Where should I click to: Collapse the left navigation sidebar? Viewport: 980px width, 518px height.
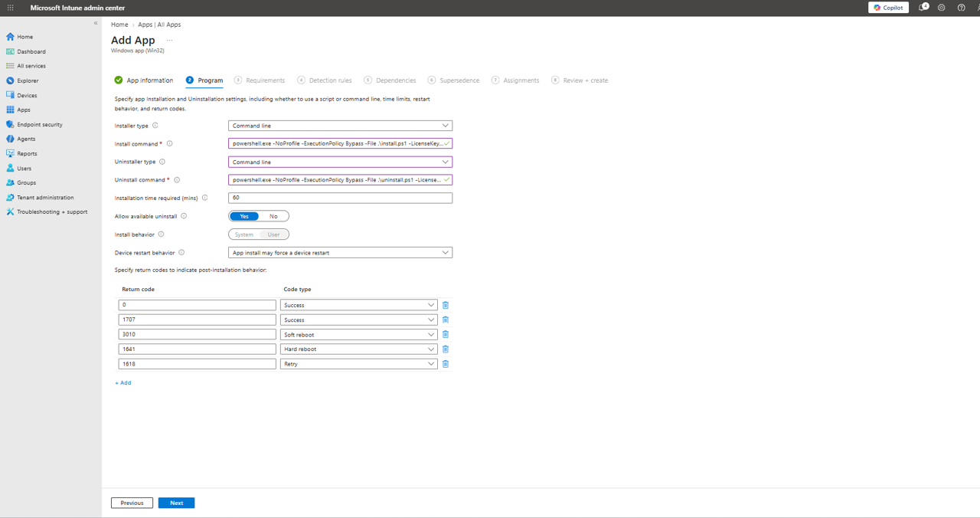pos(96,23)
